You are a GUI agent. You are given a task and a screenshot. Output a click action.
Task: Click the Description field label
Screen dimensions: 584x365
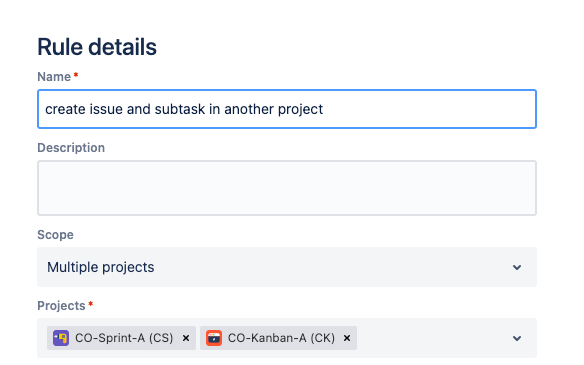tap(71, 148)
